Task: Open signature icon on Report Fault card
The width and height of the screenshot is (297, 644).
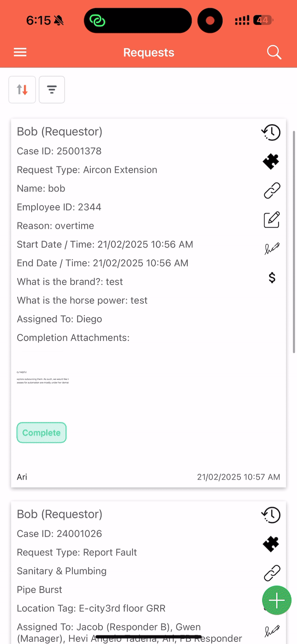Action: [272, 630]
